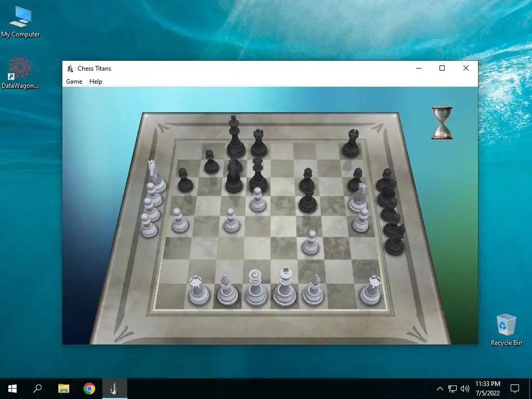
Task: Click the hourglass thinking indicator
Action: click(442, 123)
